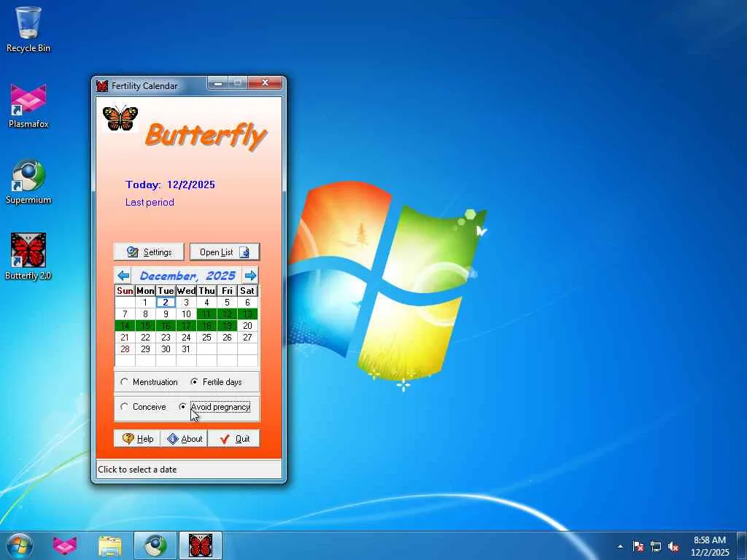Click the Open List button

click(225, 252)
